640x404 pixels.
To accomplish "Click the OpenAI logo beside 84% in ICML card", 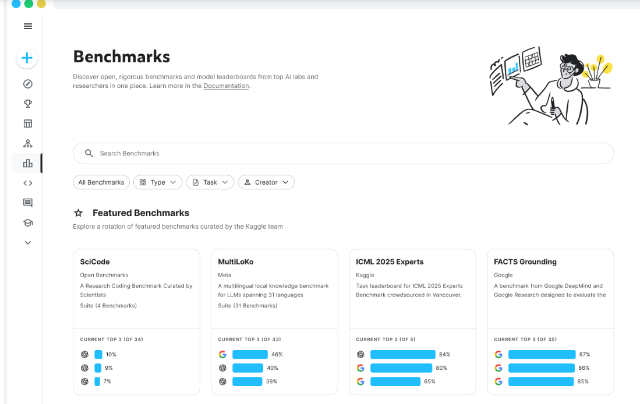I will tap(360, 354).
